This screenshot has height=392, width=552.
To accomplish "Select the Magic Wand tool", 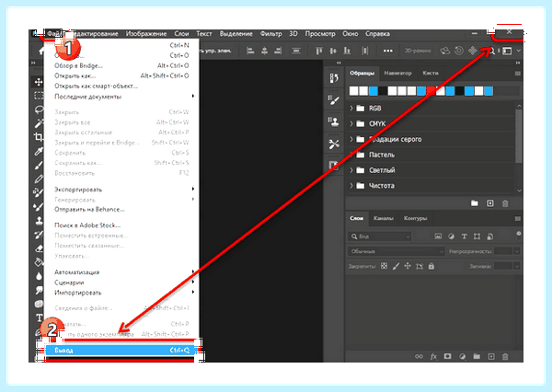I will [39, 123].
